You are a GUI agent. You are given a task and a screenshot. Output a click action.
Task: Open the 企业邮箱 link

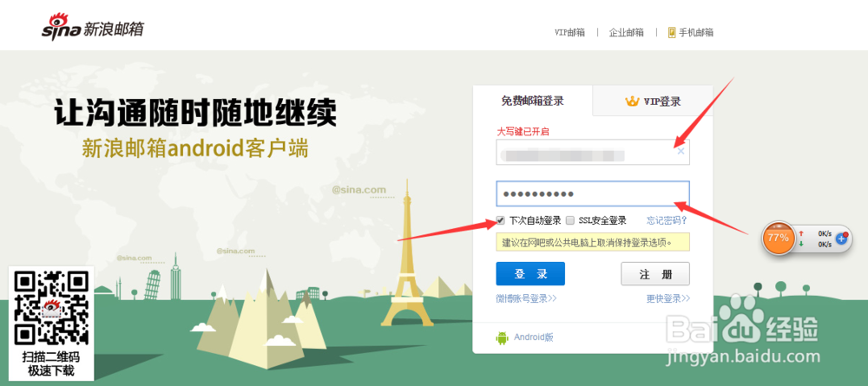626,33
